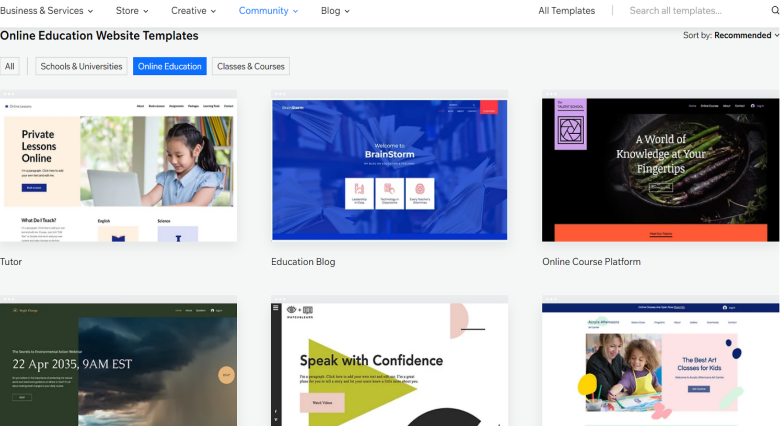780x426 pixels.
Task: Open the Blog dropdown menu
Action: [x=335, y=10]
